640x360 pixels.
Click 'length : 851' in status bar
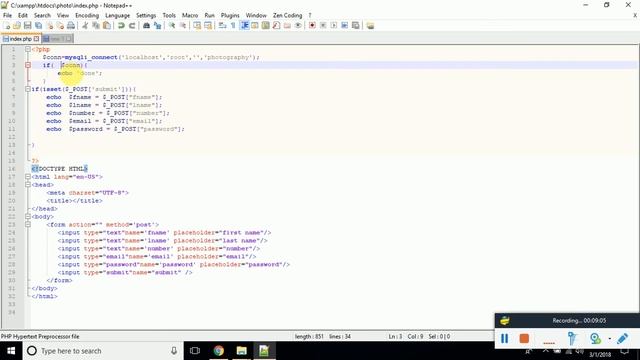309,336
